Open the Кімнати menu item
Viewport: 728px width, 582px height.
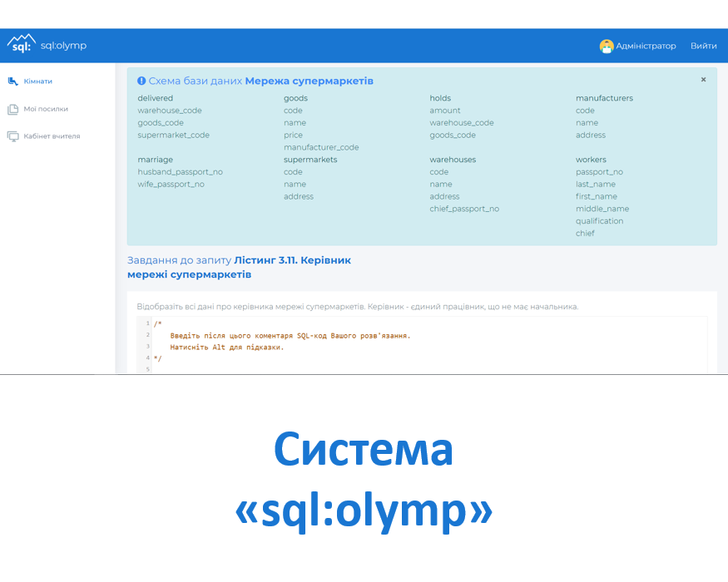click(x=38, y=81)
